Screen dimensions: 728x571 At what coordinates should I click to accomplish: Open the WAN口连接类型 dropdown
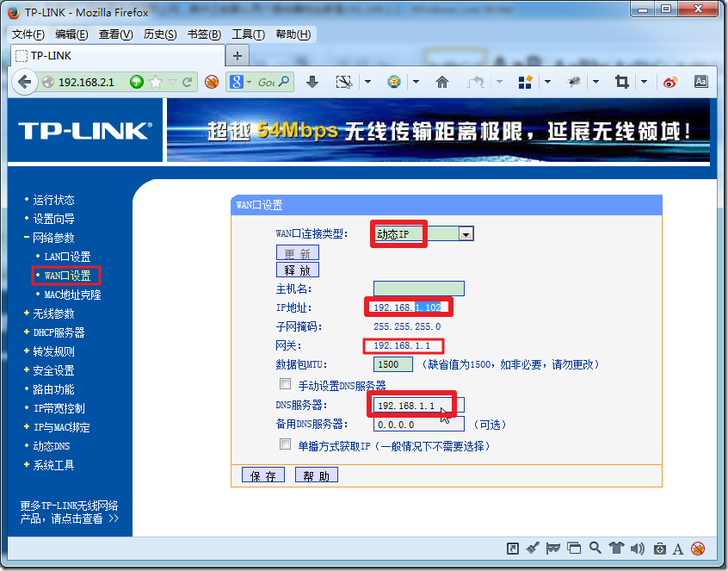point(466,234)
